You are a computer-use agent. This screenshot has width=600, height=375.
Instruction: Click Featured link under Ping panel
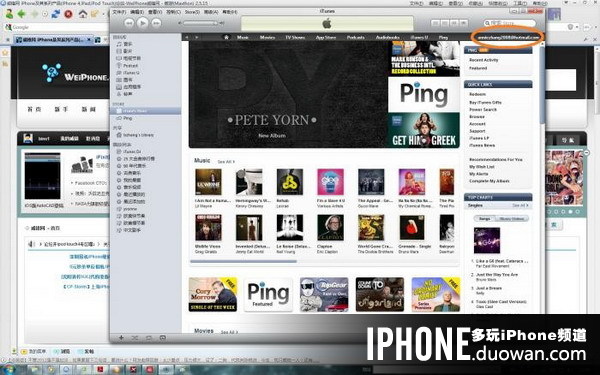coord(478,68)
